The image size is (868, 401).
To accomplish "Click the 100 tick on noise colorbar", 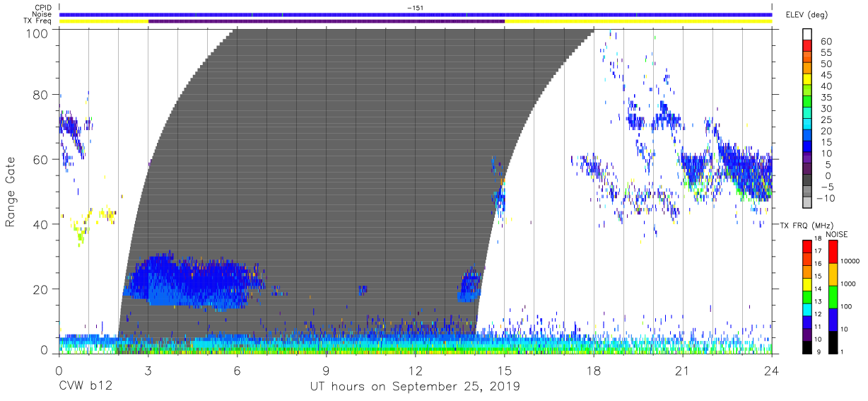I will click(847, 306).
